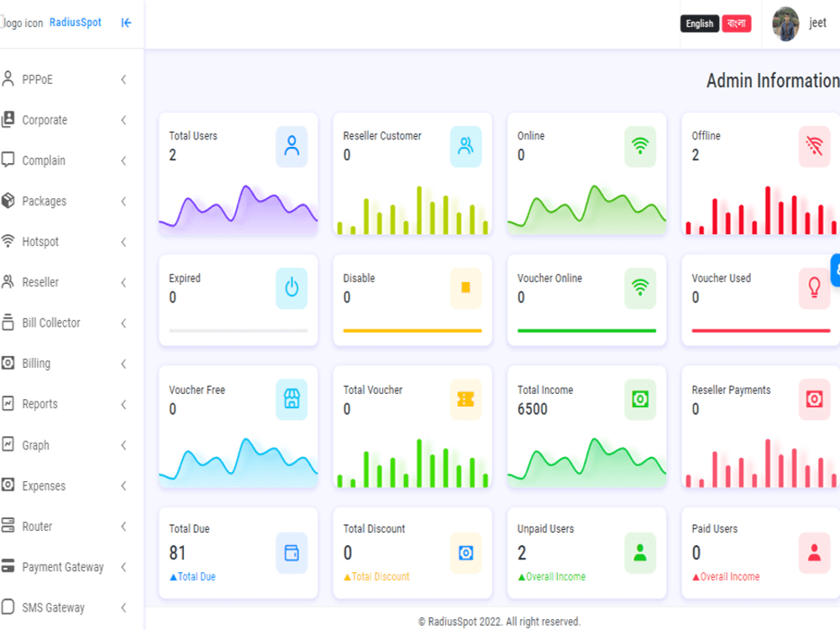Screen dimensions: 840x630
Task: Expand the Reseller menu chevron
Action: pos(123,282)
